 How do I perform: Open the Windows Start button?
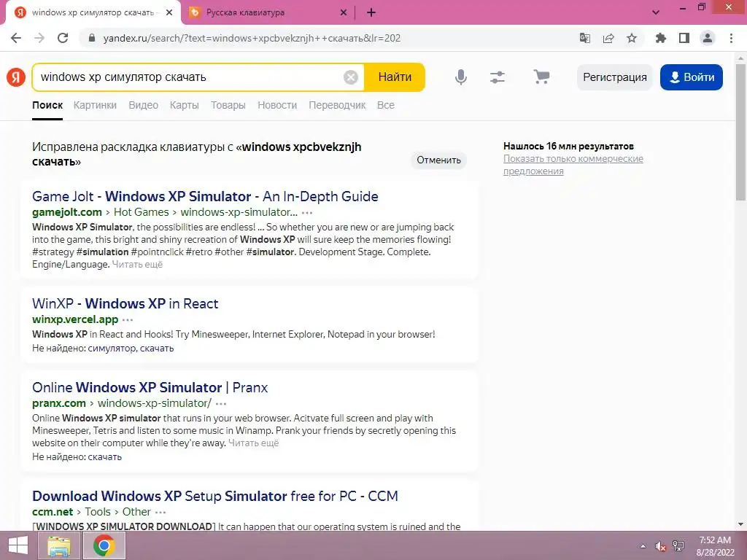(x=18, y=545)
